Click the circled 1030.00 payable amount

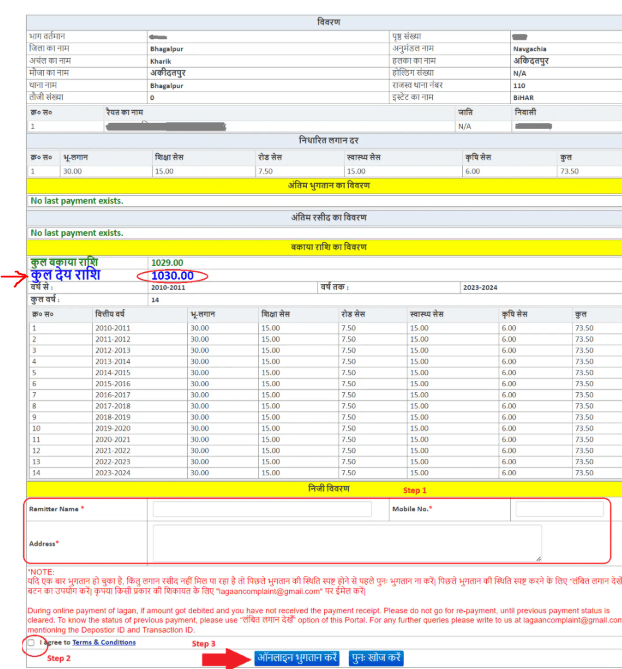pos(172,276)
